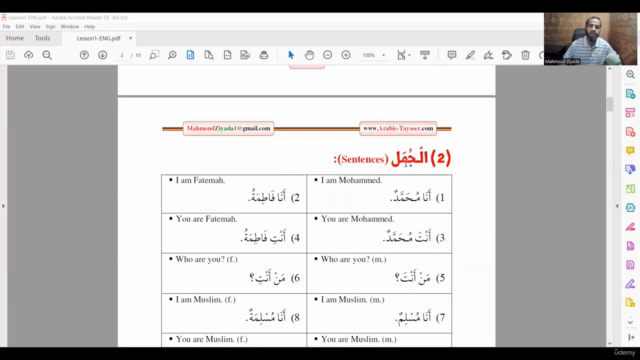Open green Organize layout tool in right pane
The image size is (640, 360).
[630, 189]
